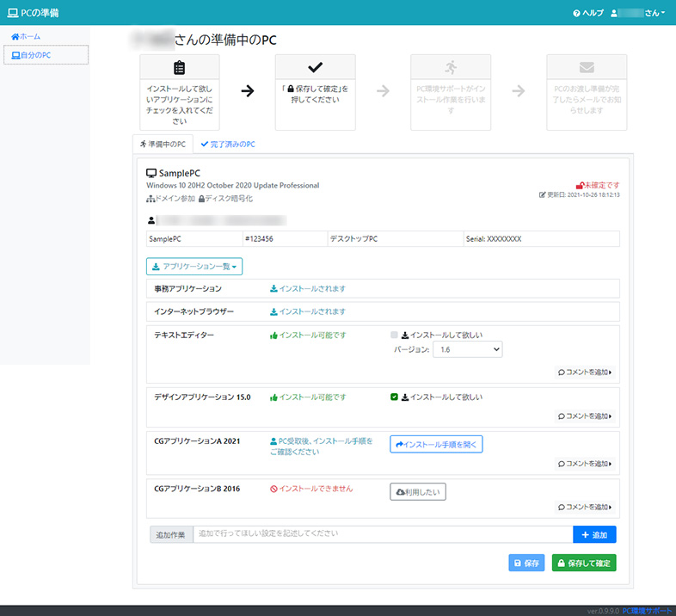Click インストール手順を開く button

(436, 444)
